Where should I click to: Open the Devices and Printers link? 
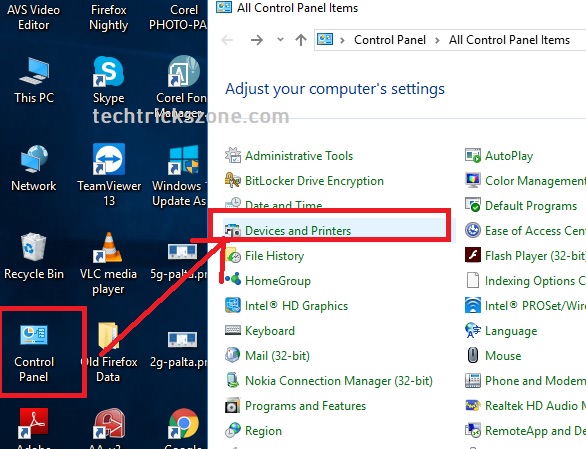coord(298,231)
